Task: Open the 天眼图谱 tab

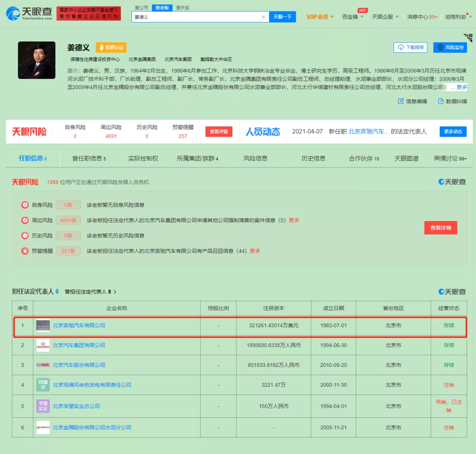Action: coord(406,159)
